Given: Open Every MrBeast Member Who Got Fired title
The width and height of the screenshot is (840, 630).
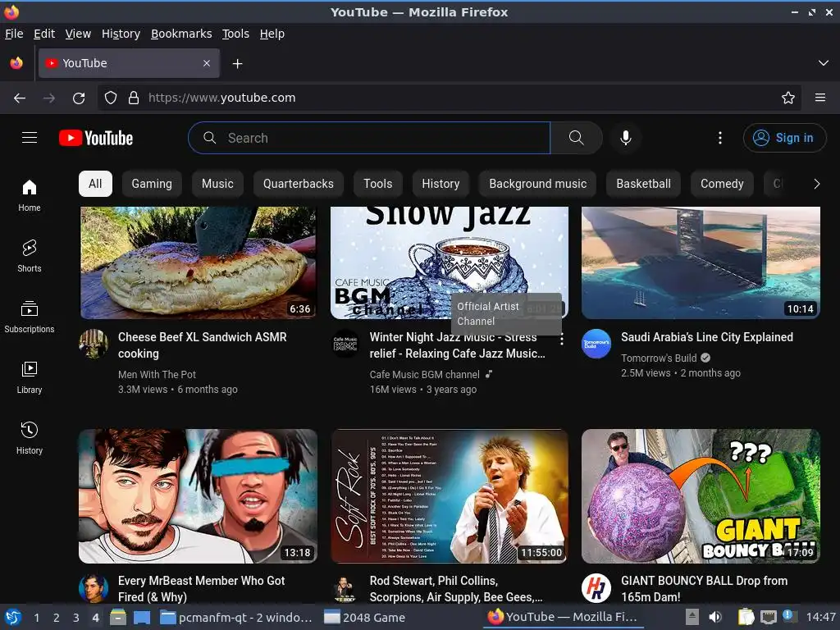Looking at the screenshot, I should point(202,588).
